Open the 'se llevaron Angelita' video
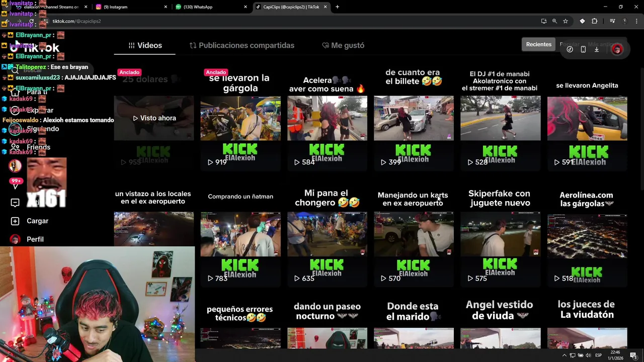 [x=587, y=118]
